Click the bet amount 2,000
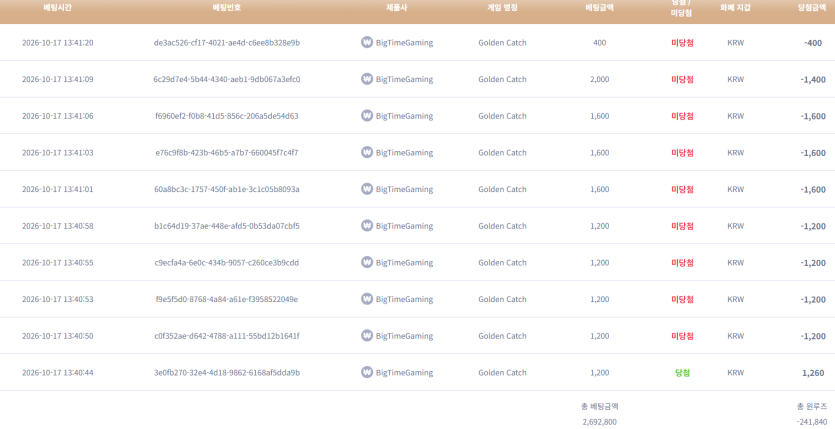This screenshot has width=835, height=429. pos(599,79)
